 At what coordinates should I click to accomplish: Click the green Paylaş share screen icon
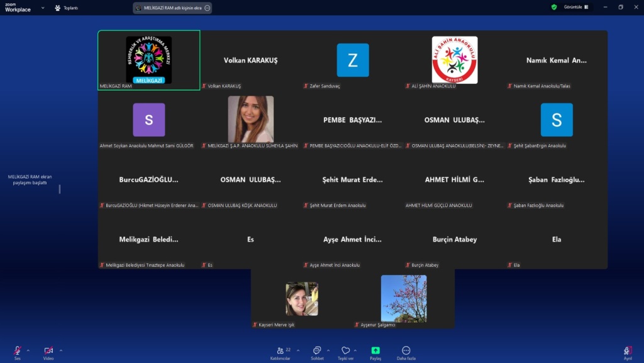click(375, 350)
